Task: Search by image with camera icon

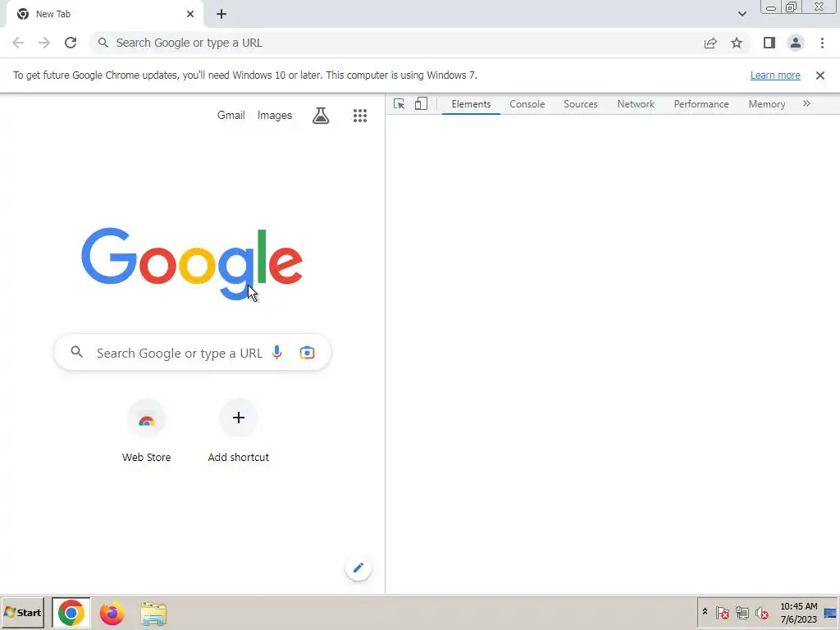Action: coord(307,353)
